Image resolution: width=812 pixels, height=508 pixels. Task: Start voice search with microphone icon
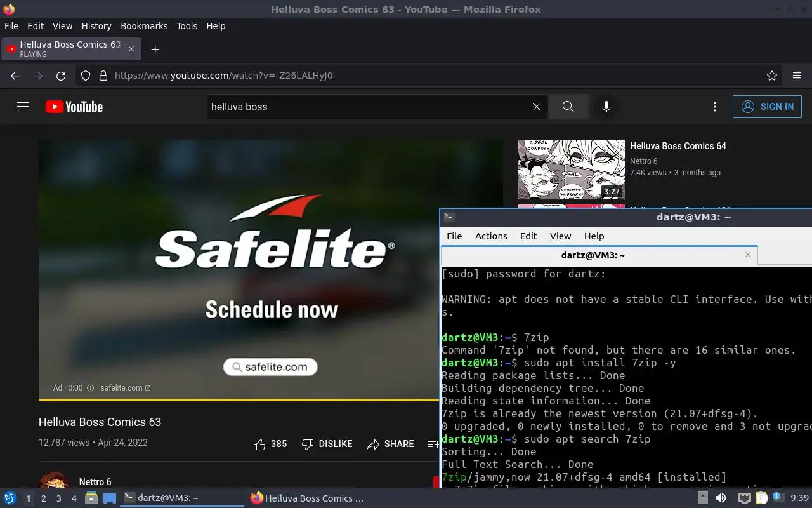coord(606,107)
